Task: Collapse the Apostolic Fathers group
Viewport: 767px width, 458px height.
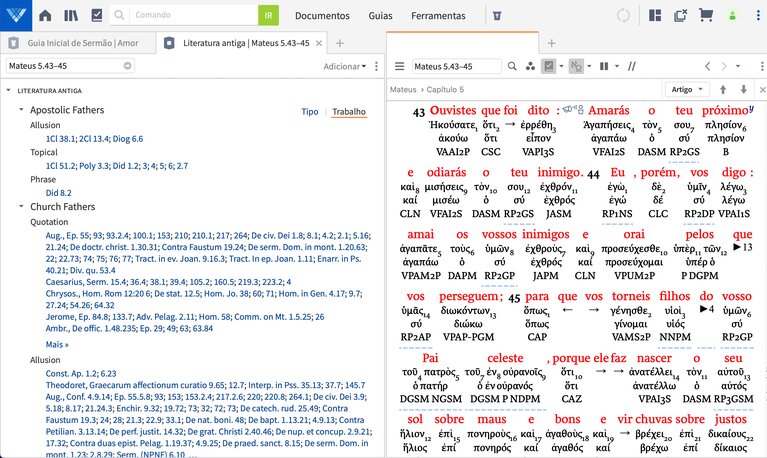Action: tap(21, 110)
